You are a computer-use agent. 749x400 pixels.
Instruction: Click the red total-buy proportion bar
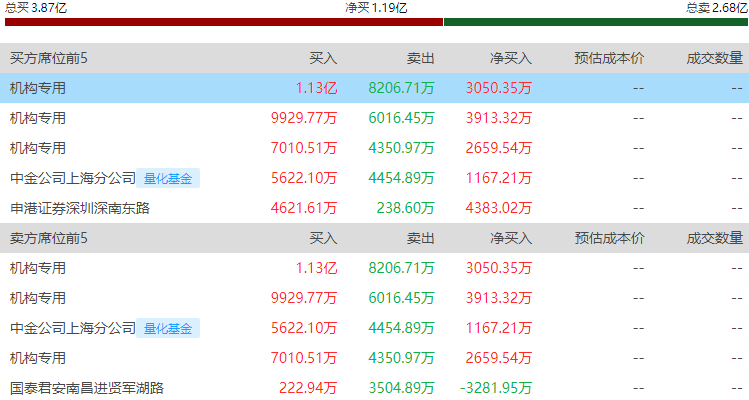coord(224,22)
